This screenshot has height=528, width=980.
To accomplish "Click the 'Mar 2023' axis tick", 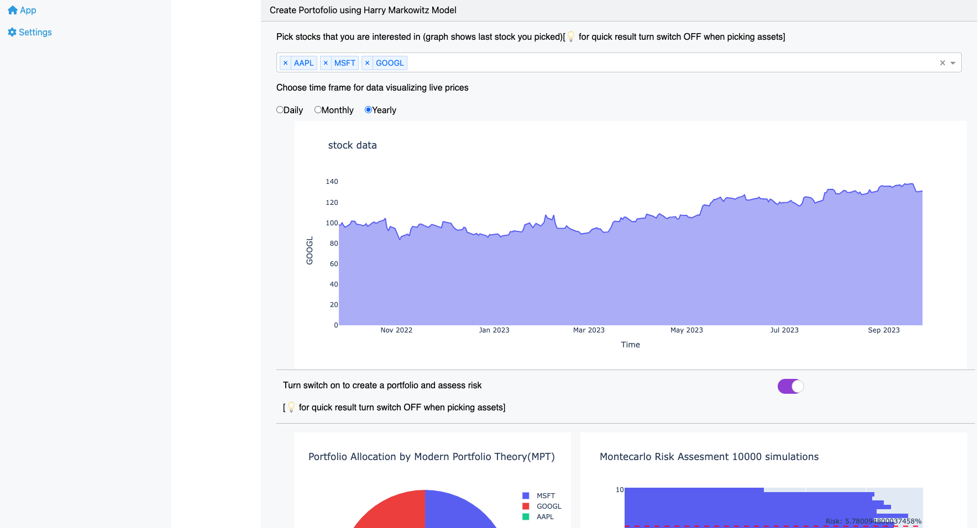I will pyautogui.click(x=589, y=330).
